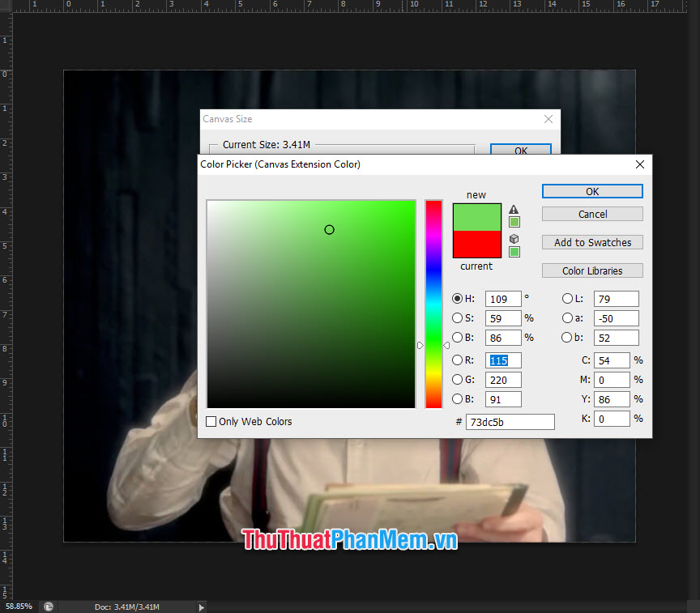700x613 pixels.
Task: Click the hex color input field showing 73dc5b
Action: click(510, 422)
